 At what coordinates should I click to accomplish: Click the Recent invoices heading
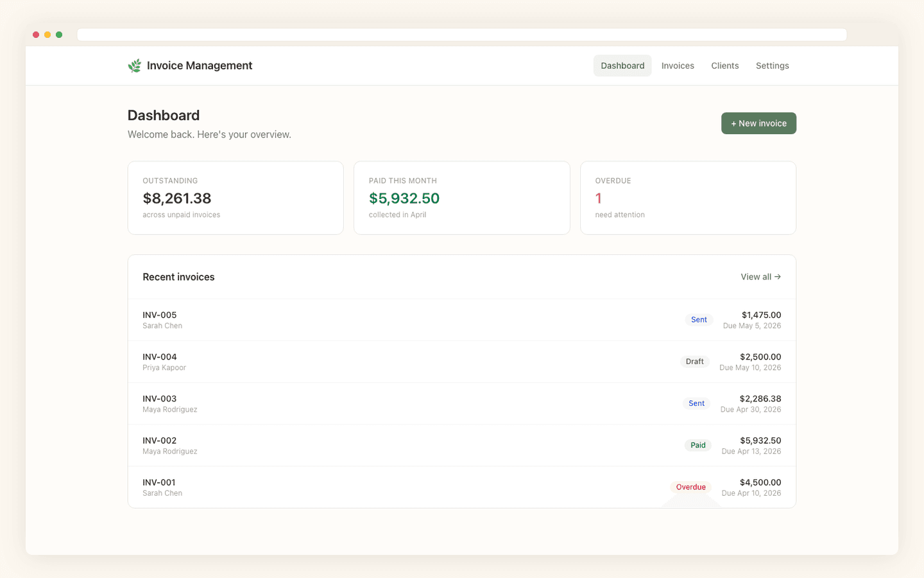pyautogui.click(x=178, y=277)
